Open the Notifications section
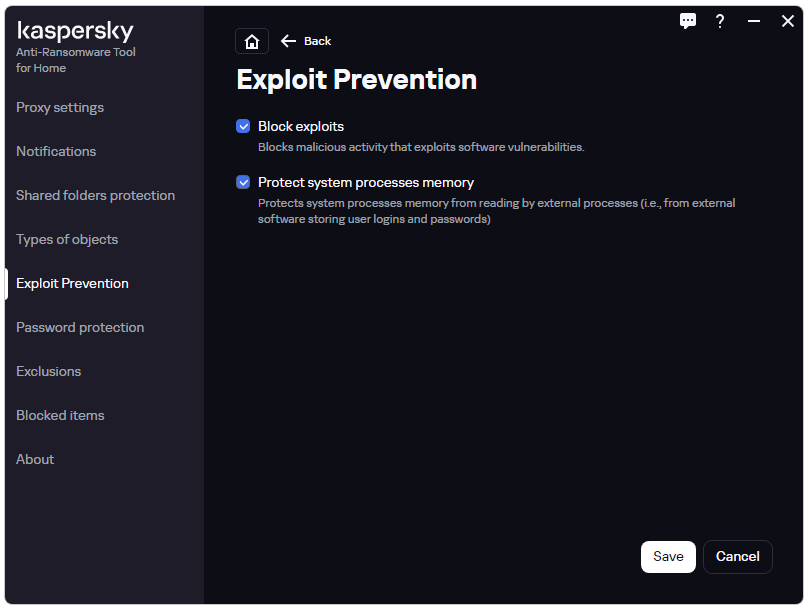This screenshot has width=809, height=610. pos(56,151)
